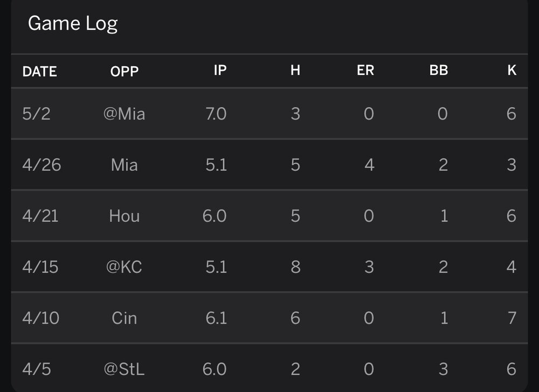Sort by the IP column header

220,70
